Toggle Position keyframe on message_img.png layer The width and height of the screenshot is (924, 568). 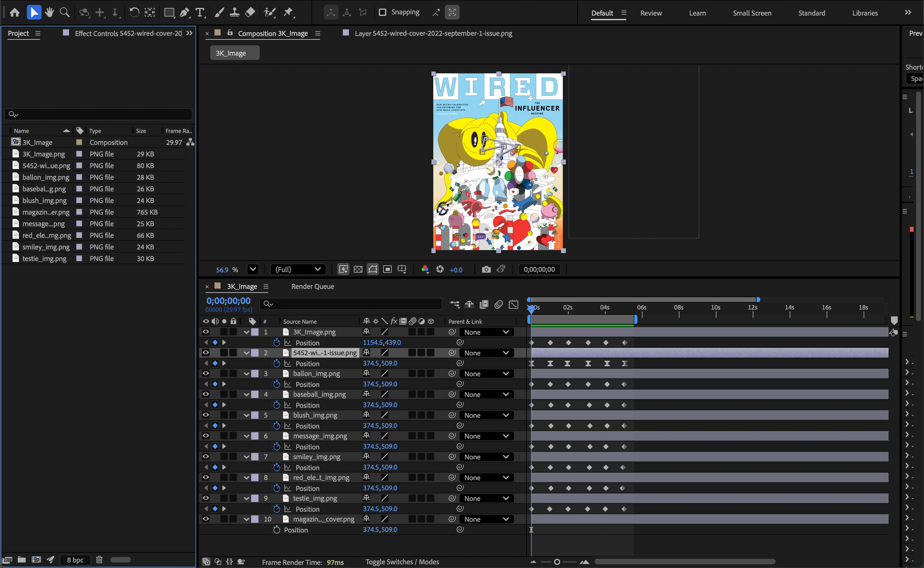215,446
